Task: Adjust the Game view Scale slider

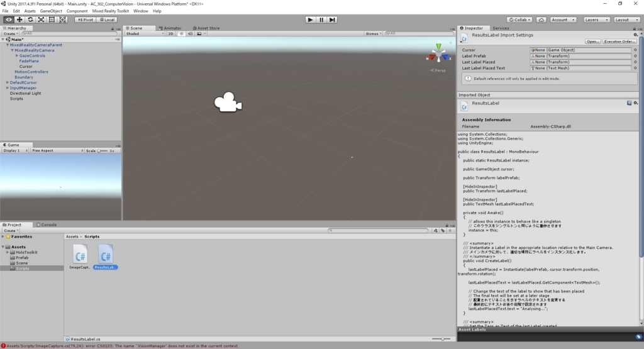Action: (x=103, y=151)
